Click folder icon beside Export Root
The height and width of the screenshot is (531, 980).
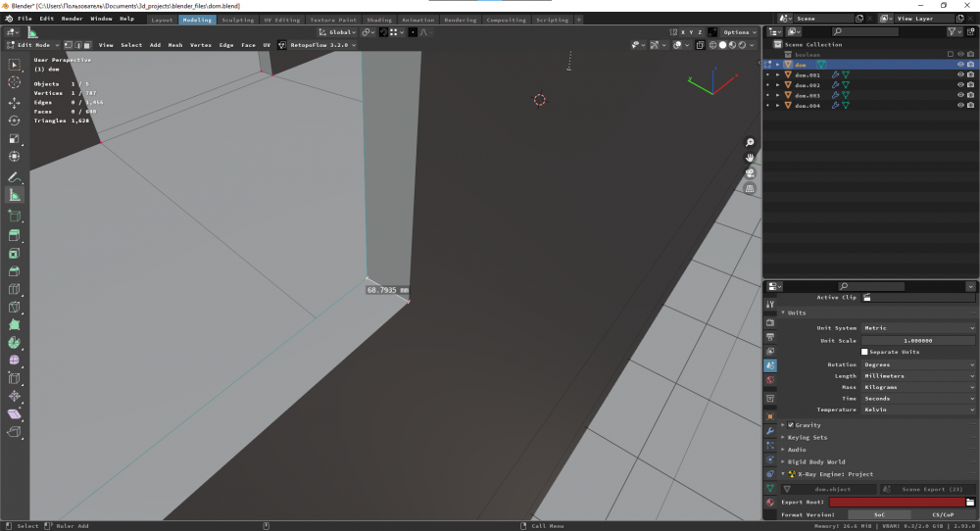970,502
